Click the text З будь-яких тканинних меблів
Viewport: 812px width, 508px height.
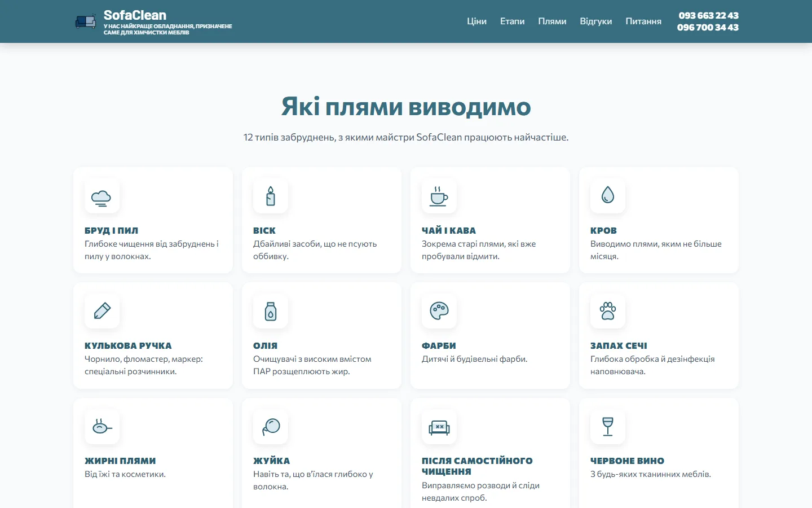pyautogui.click(x=651, y=474)
